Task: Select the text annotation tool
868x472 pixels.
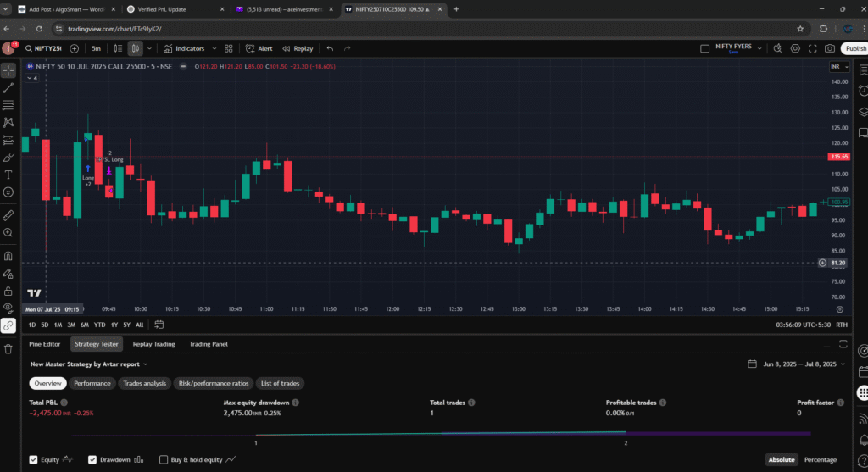Action: [x=8, y=175]
